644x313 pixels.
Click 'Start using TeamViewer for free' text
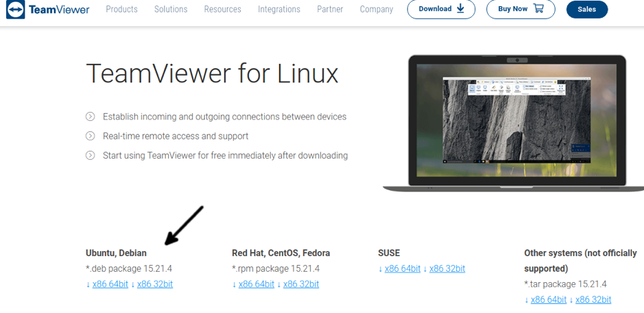click(x=226, y=156)
